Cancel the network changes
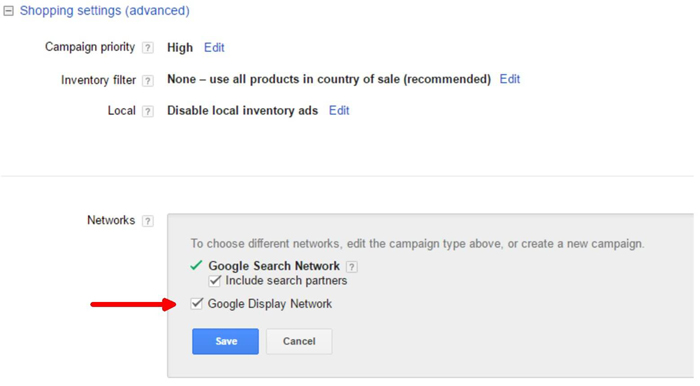Screen dimensions: 700x386 tap(299, 342)
